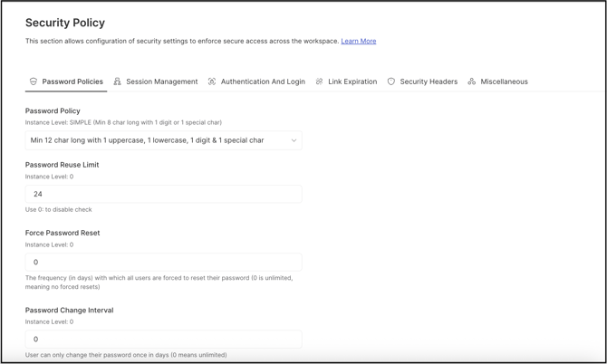The image size is (607, 364).
Task: Click the Password Change Interval label
Action: [69, 311]
